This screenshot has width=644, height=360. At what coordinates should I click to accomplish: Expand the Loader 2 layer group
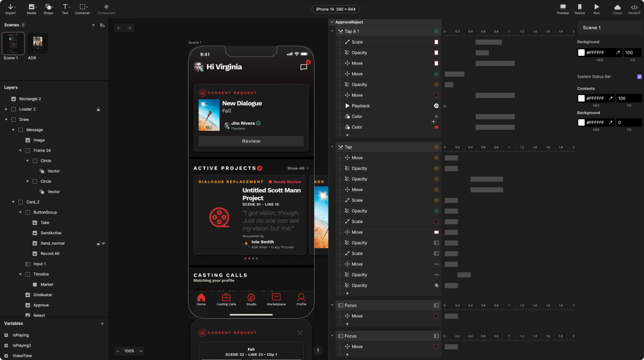pyautogui.click(x=6, y=109)
